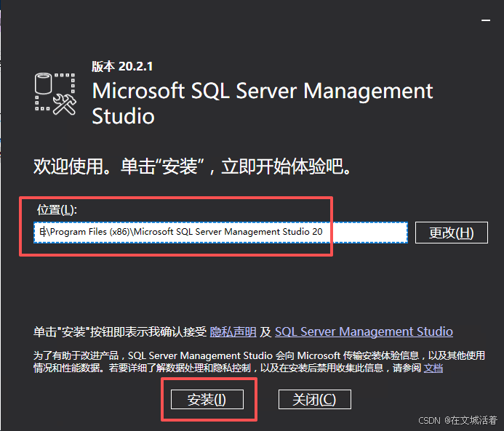Open the 文档 documentation link
This screenshot has width=504, height=431.
[x=433, y=368]
